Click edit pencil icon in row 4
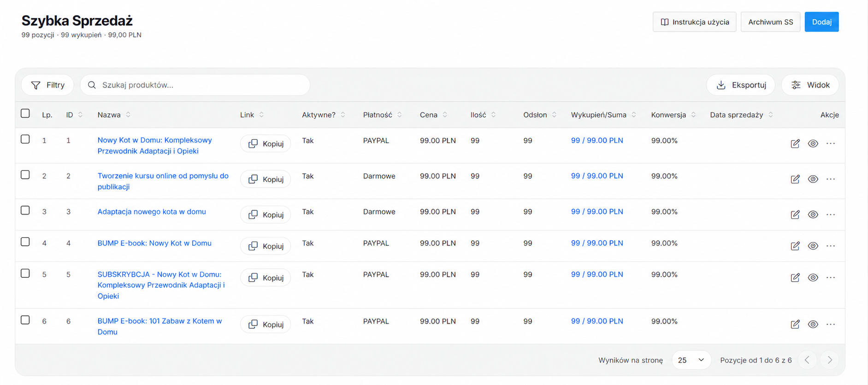Screen dimensions: 868x385 (x=795, y=246)
